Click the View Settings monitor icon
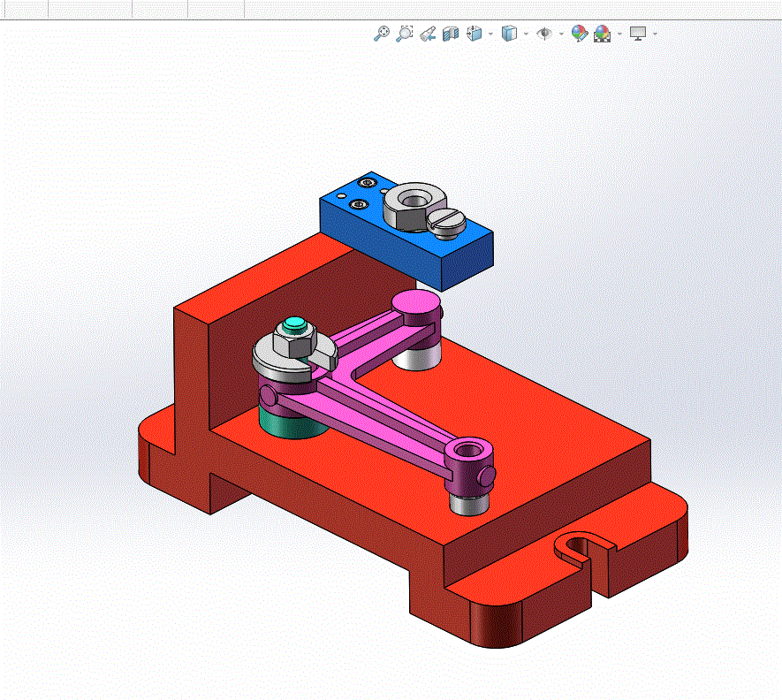Image resolution: width=782 pixels, height=700 pixels. [638, 34]
